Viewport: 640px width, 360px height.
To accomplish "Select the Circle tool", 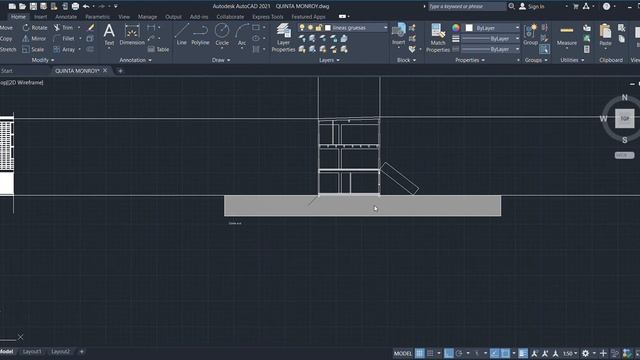I will [222, 34].
